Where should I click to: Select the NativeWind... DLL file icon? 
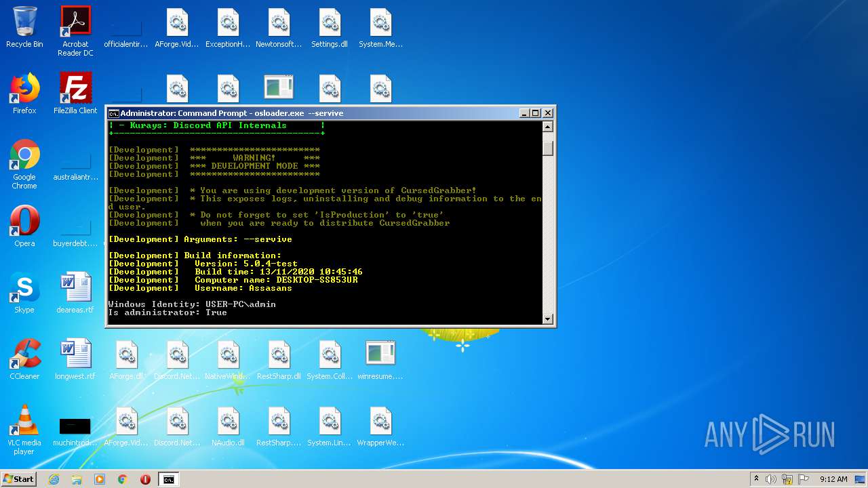pyautogui.click(x=228, y=360)
